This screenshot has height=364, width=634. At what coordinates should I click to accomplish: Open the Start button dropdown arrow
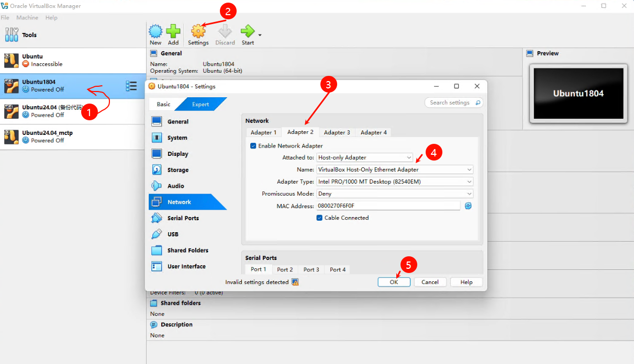tap(260, 35)
